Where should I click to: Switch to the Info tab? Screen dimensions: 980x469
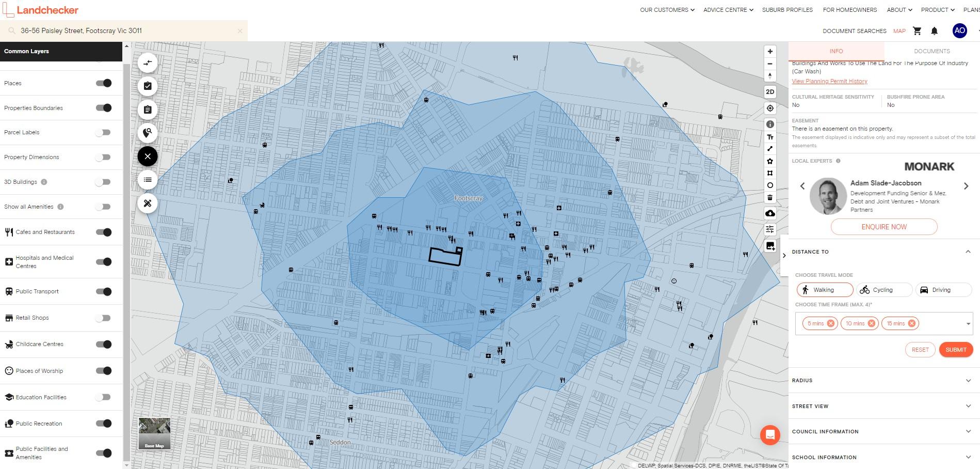point(836,51)
